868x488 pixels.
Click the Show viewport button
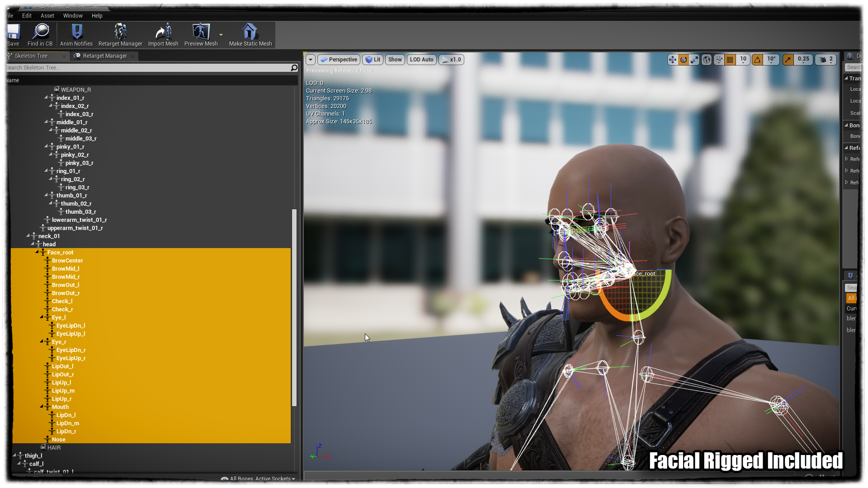click(x=395, y=60)
